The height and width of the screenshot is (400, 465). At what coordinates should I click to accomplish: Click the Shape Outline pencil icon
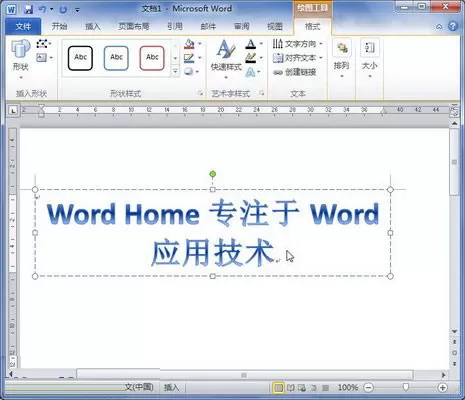(189, 58)
